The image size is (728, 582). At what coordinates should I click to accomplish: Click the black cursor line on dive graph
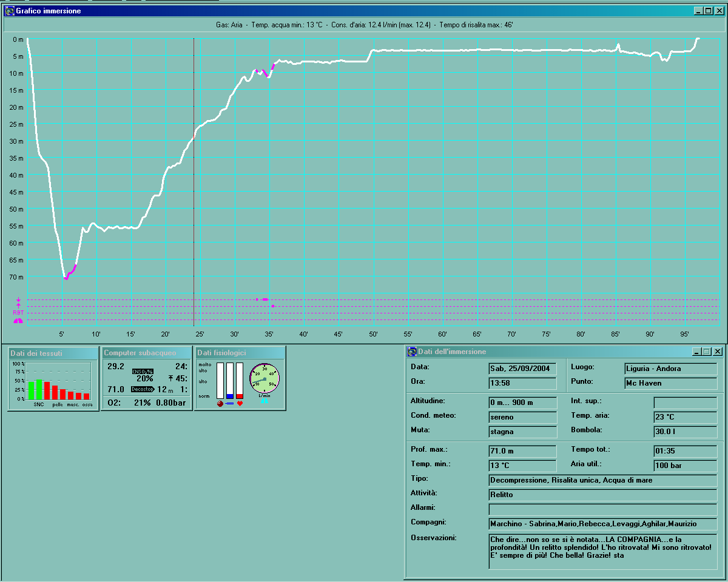[x=194, y=182]
